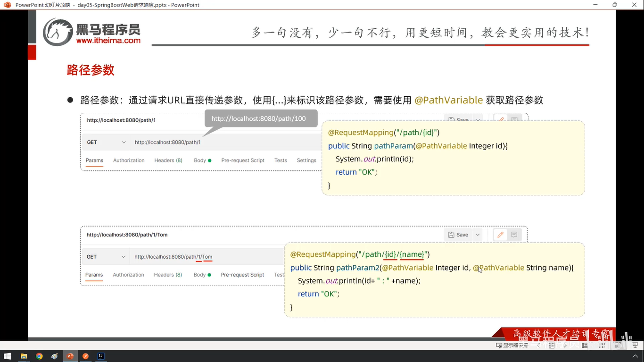This screenshot has width=644, height=362.
Task: Click the pathParam2 method name
Action: (358, 268)
